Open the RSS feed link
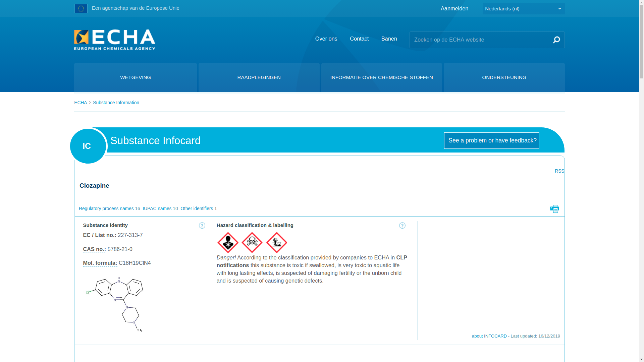The image size is (644, 362). [559, 171]
